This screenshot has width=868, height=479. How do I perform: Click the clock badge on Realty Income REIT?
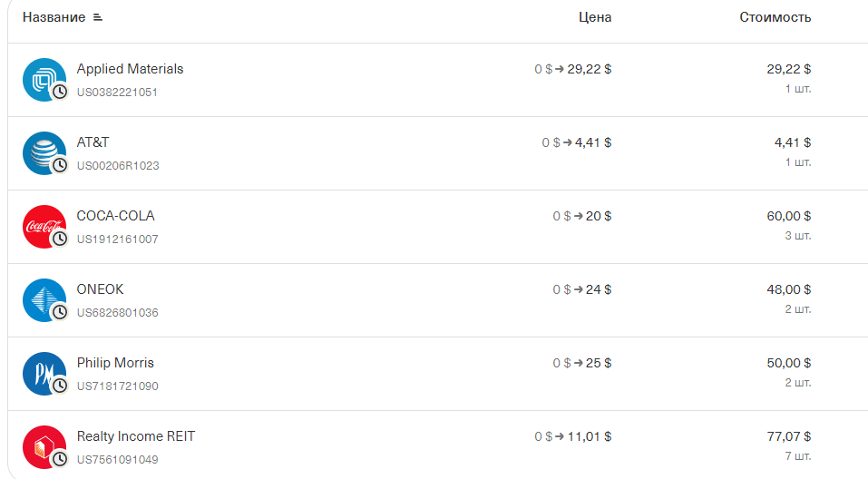pyautogui.click(x=60, y=459)
